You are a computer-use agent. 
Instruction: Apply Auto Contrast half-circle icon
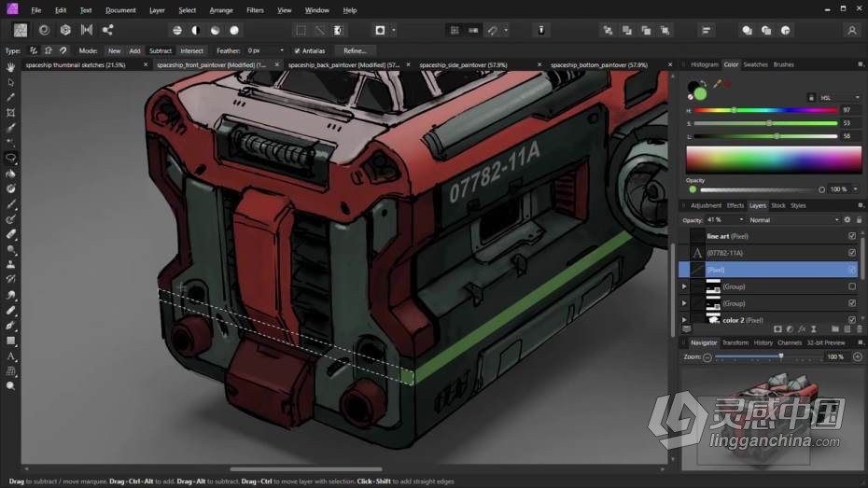click(x=196, y=31)
